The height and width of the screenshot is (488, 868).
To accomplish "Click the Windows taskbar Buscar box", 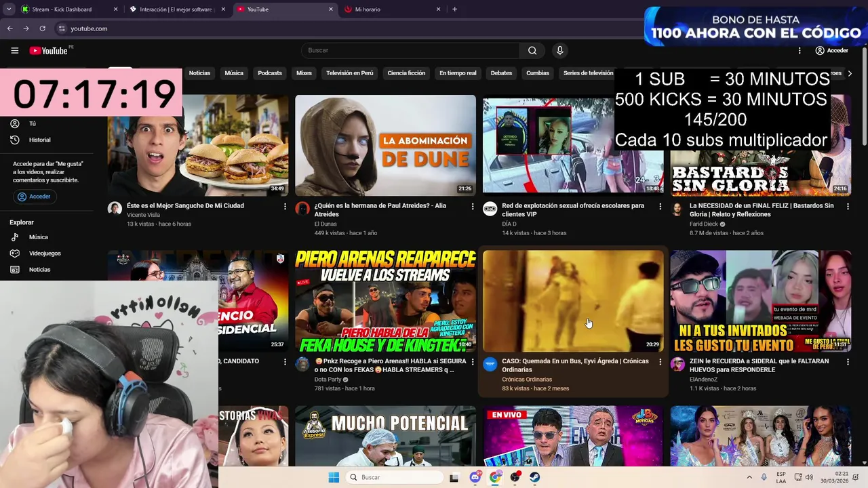I will 395,478.
